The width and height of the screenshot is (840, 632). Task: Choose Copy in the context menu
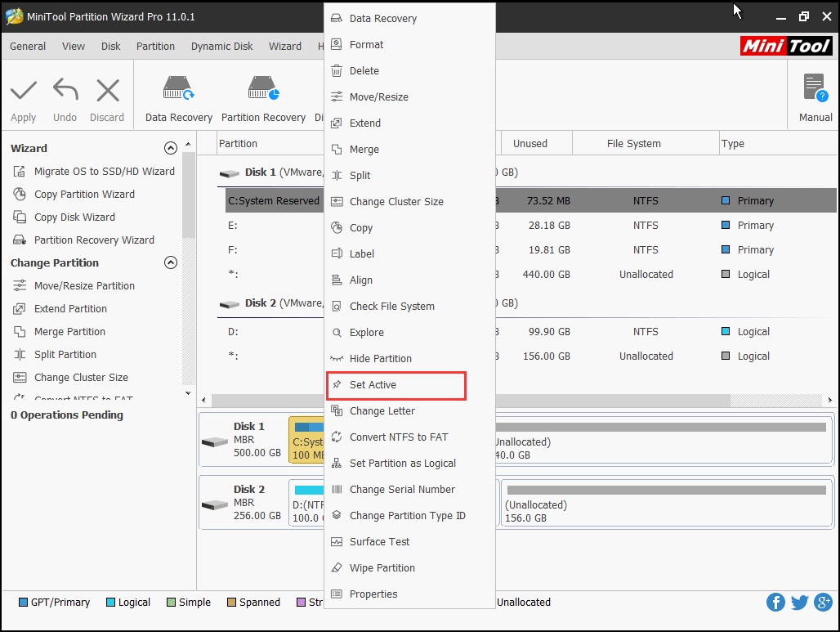pyautogui.click(x=410, y=228)
